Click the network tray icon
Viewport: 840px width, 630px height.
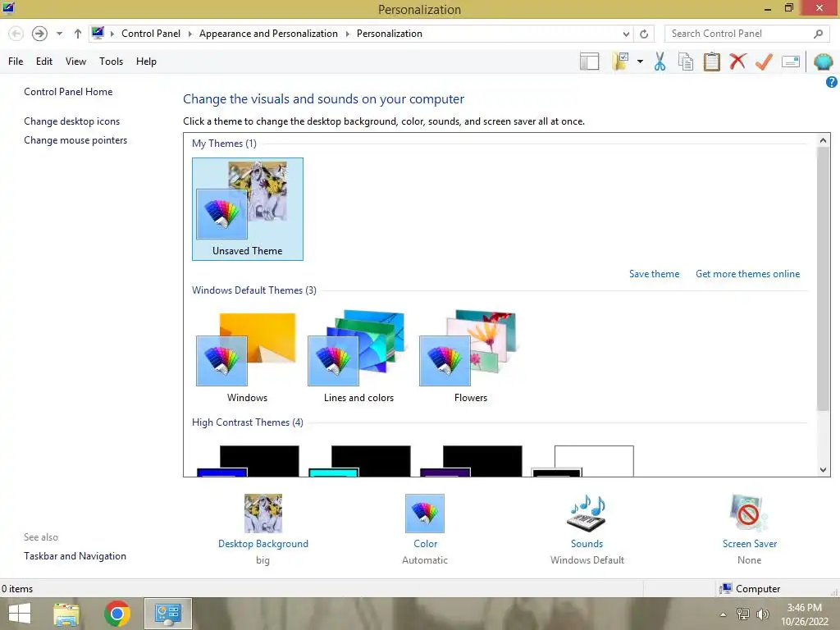tap(743, 614)
